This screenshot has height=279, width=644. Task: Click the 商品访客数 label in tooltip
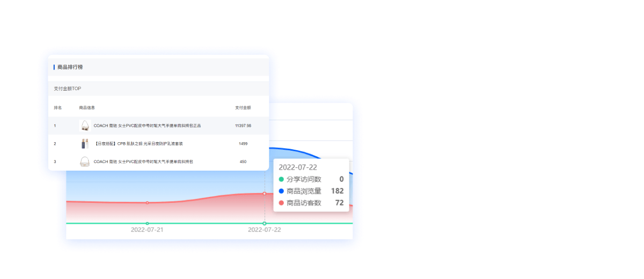[304, 203]
